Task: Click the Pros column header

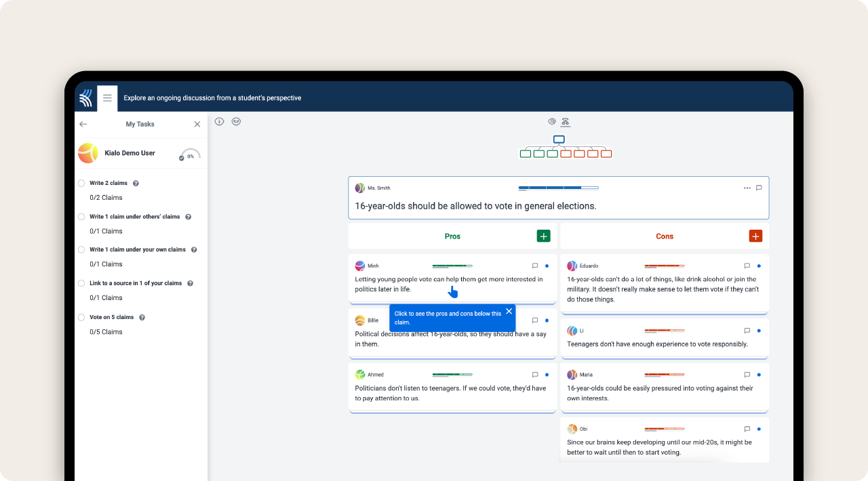Action: (452, 236)
